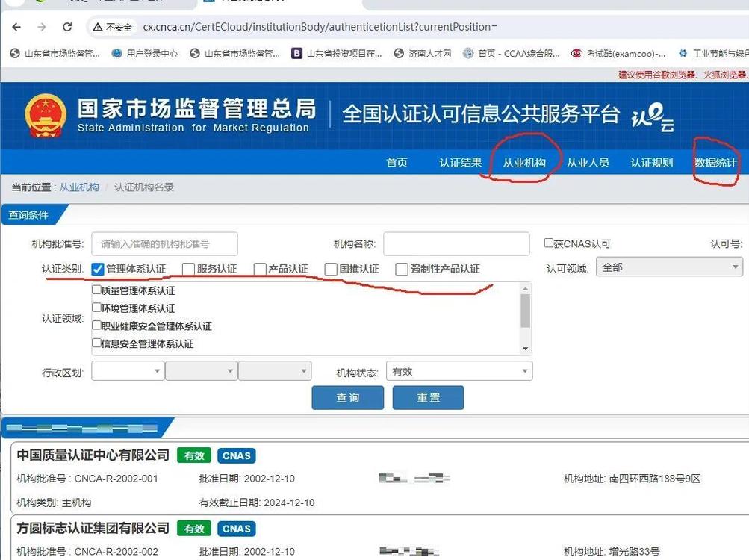Open the 工业节能与绿 bookmark
Image resolution: width=749 pixels, height=560 pixels.
[713, 54]
